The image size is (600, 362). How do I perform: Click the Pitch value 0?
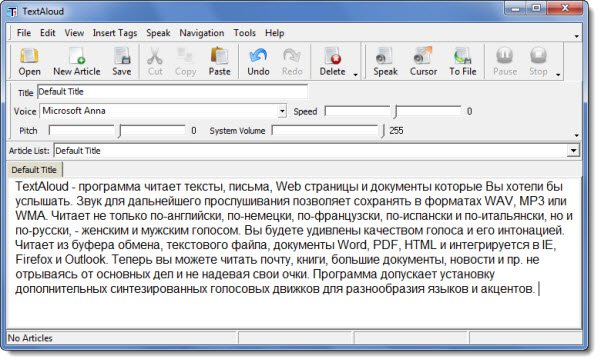(194, 130)
